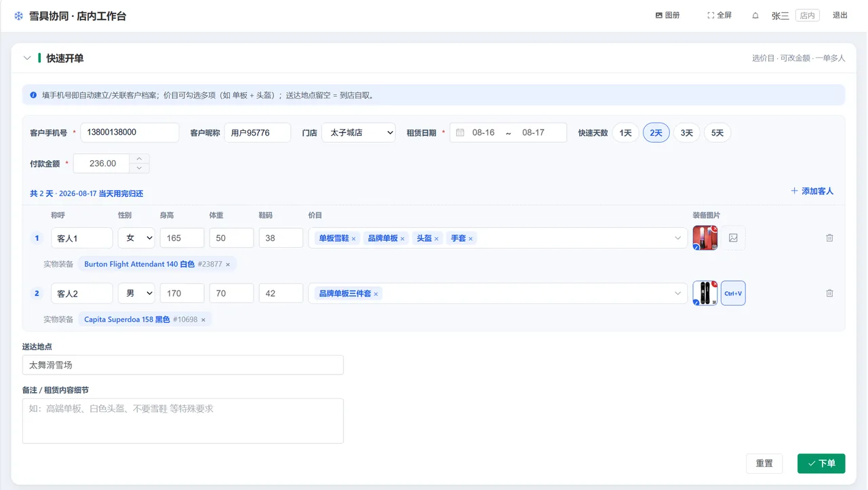Open the red snowboard thumbnail for 客人1

(705, 238)
